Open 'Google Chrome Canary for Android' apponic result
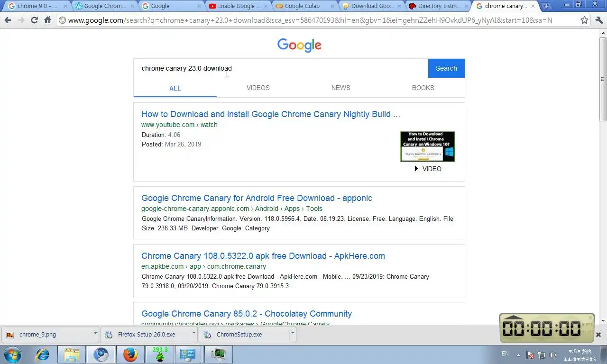 [x=257, y=198]
